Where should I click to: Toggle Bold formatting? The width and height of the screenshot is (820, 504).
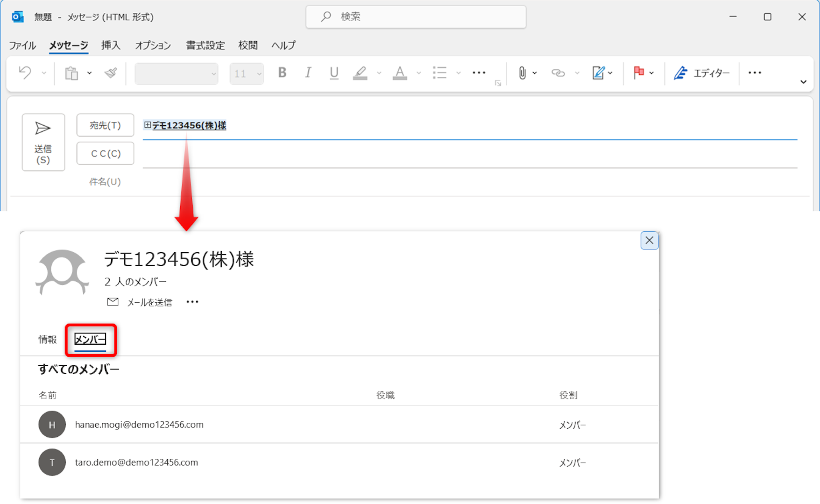[282, 73]
